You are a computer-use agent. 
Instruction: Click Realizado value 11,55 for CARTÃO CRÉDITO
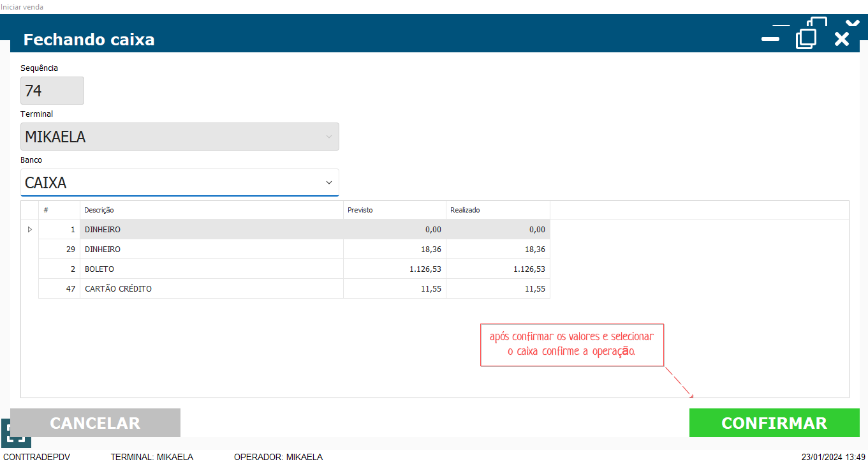coord(498,288)
